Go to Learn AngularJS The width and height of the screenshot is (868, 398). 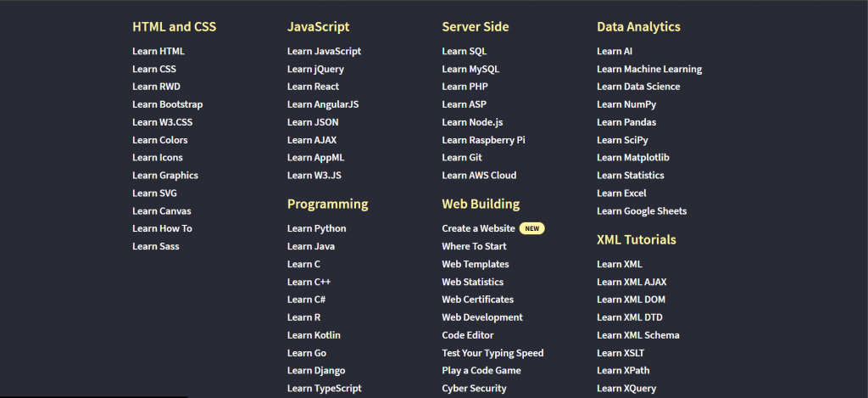tap(323, 104)
